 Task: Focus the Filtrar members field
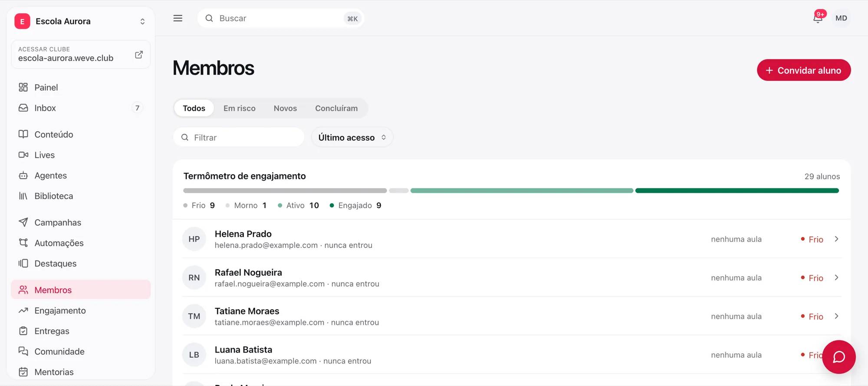(x=239, y=137)
